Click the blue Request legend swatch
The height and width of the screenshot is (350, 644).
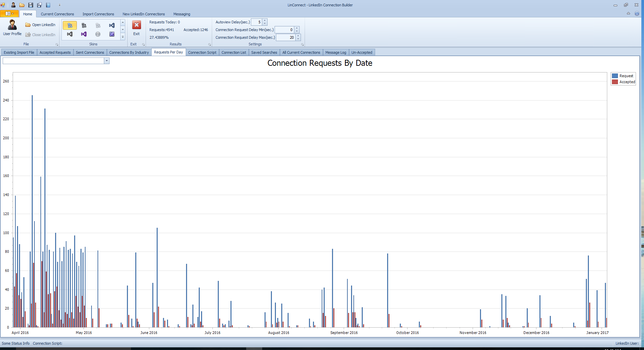pyautogui.click(x=615, y=76)
